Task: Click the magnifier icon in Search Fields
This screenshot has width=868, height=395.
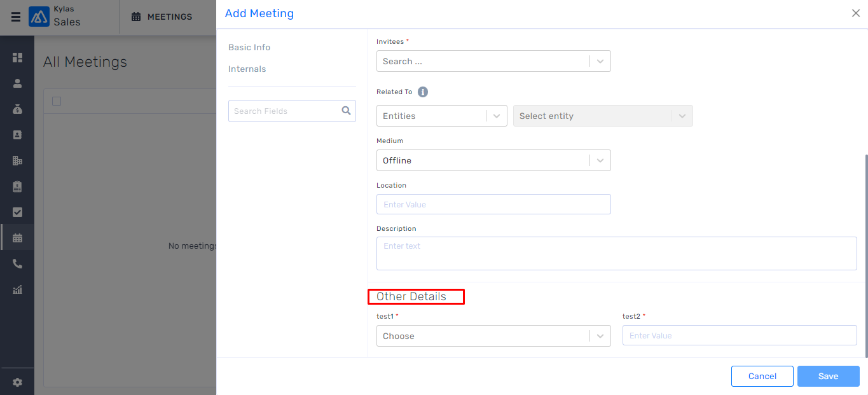Action: pyautogui.click(x=346, y=111)
